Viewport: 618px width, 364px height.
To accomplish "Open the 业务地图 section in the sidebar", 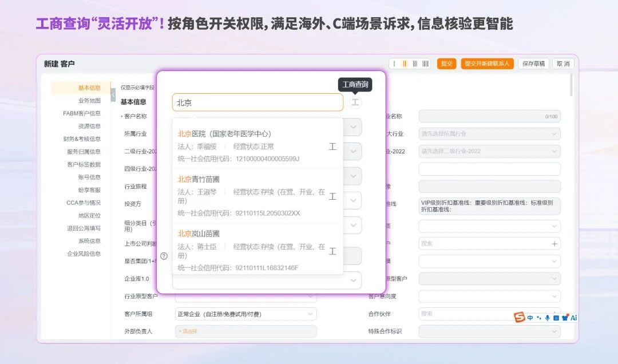I will tap(89, 101).
